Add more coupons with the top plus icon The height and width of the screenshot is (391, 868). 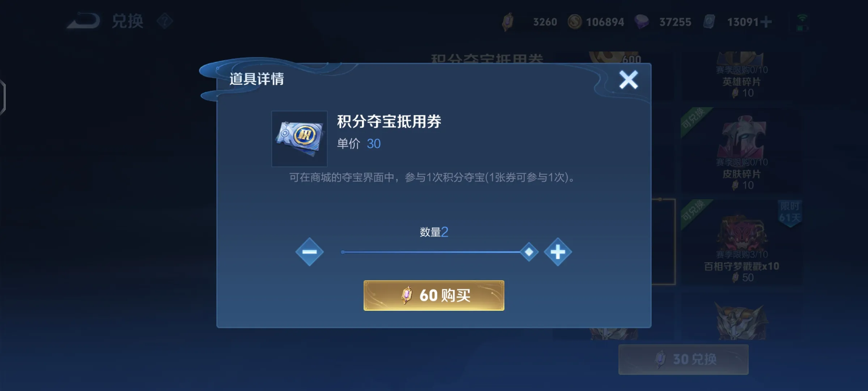point(766,22)
